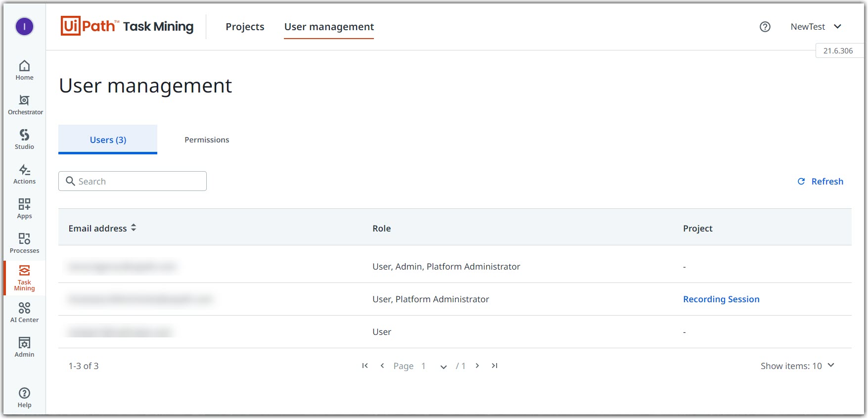Open the help question mark in header

coord(765,27)
